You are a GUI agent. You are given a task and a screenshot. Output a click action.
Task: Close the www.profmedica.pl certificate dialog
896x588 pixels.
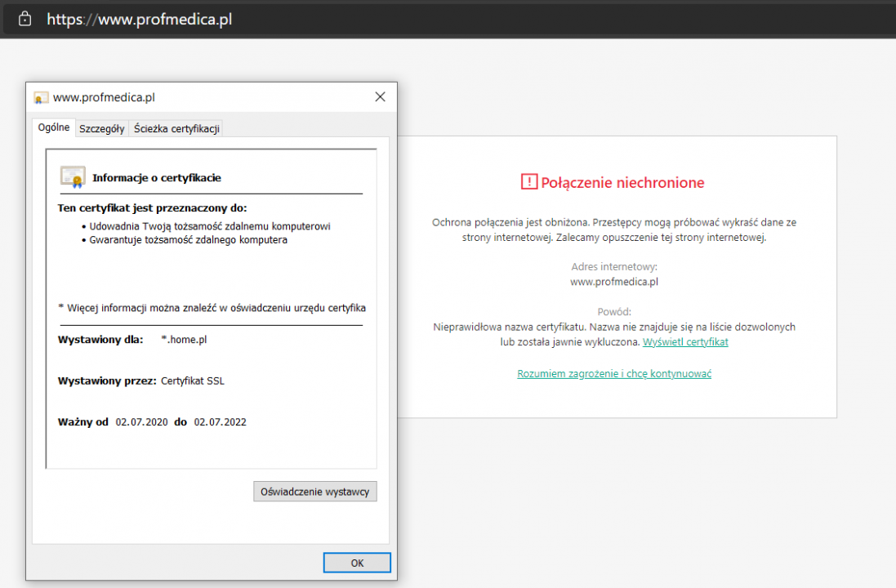tap(380, 97)
